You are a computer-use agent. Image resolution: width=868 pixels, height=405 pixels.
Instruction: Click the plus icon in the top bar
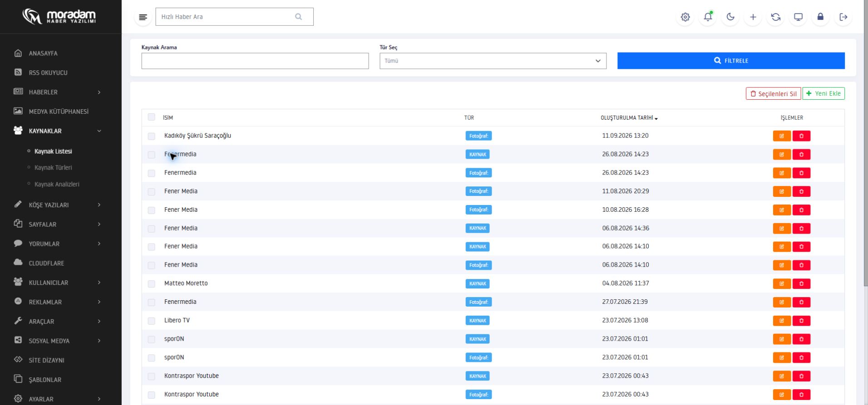click(x=753, y=17)
